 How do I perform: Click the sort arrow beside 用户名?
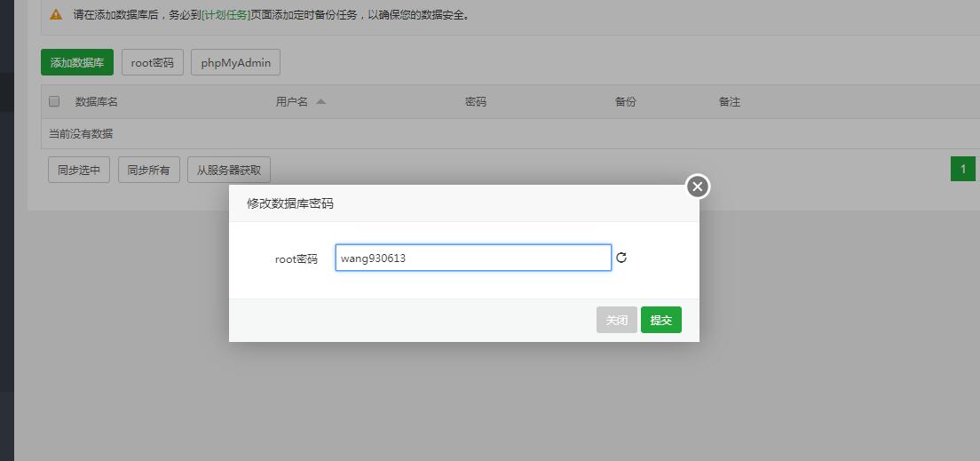[x=320, y=101]
